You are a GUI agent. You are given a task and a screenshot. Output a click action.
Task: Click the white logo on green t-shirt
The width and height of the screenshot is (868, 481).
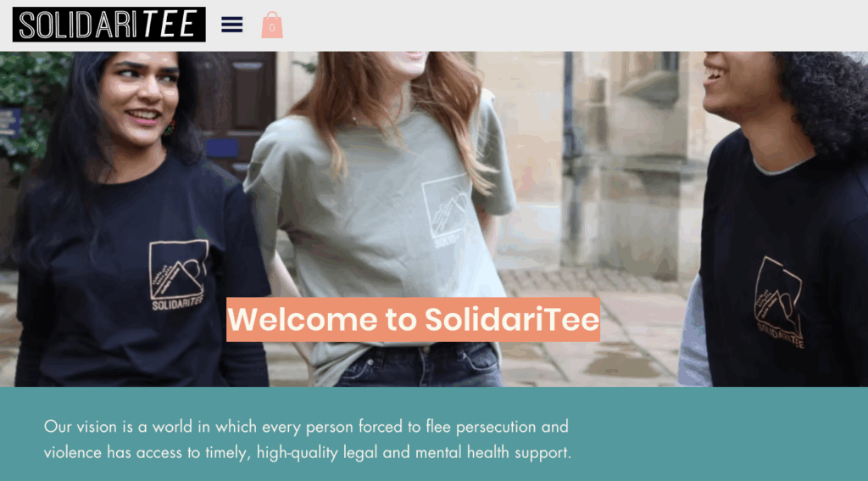tap(446, 210)
